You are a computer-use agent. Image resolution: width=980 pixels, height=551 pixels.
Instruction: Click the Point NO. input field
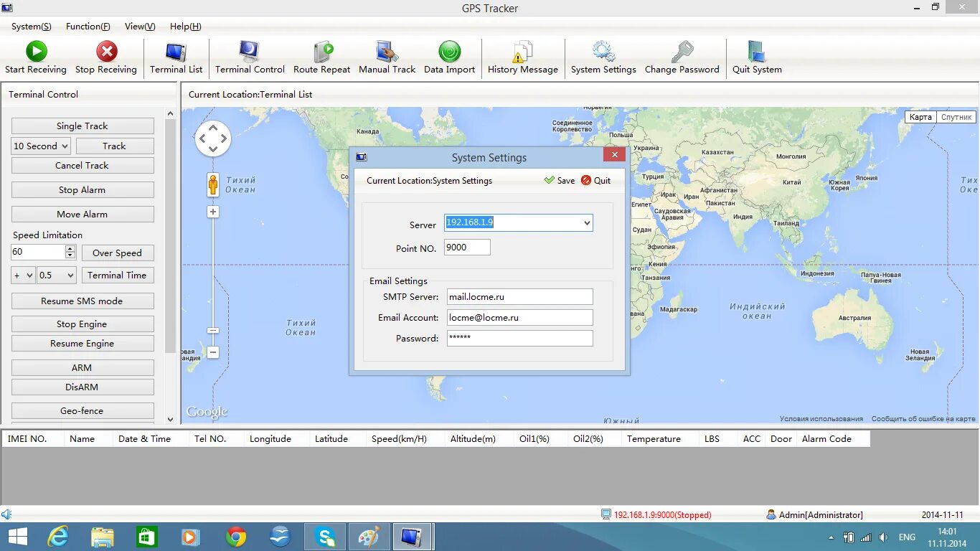click(468, 247)
